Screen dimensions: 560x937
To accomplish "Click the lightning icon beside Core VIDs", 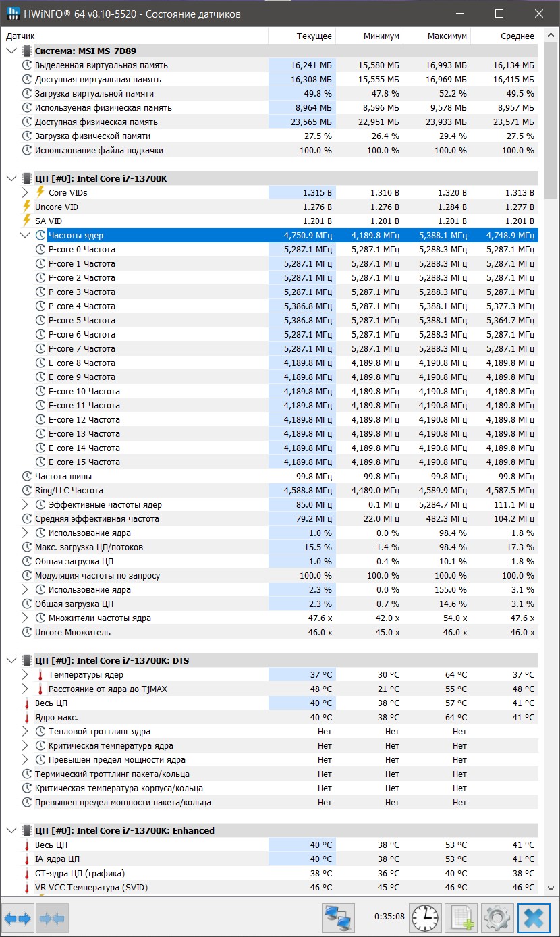I will pos(40,192).
